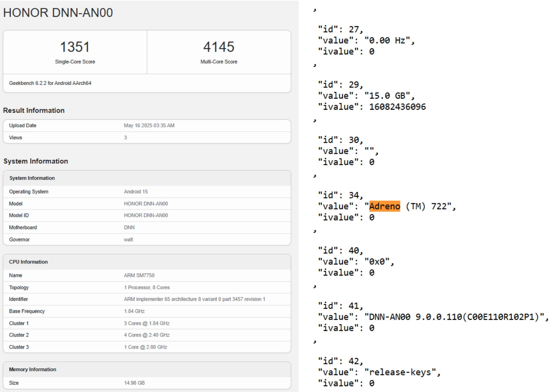Click the highlighted Adreno word in JSON
552x392 pixels.
[x=385, y=206]
